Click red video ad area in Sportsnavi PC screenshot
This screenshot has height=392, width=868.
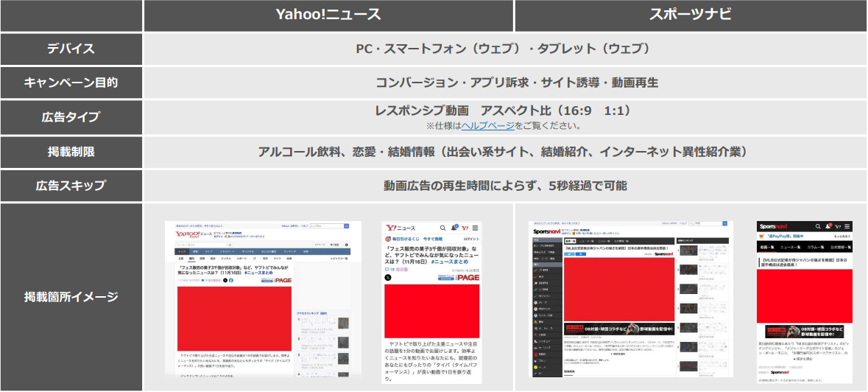[619, 289]
